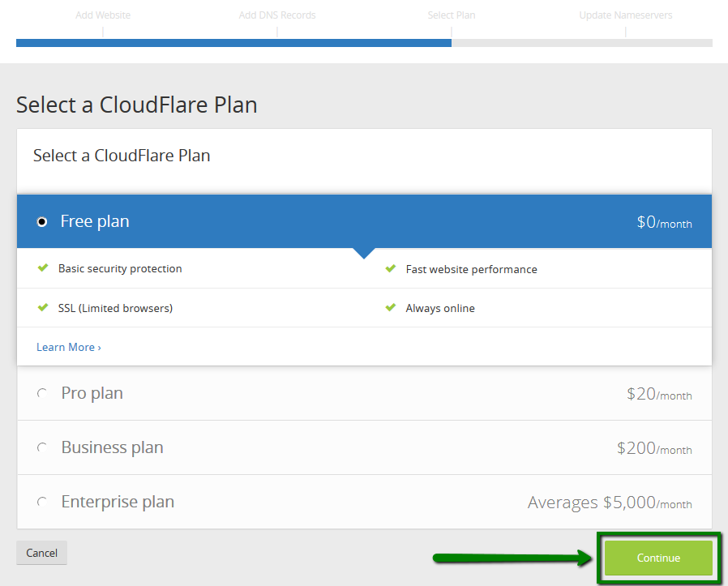Click the blue filled portion of progress bar

(233, 43)
